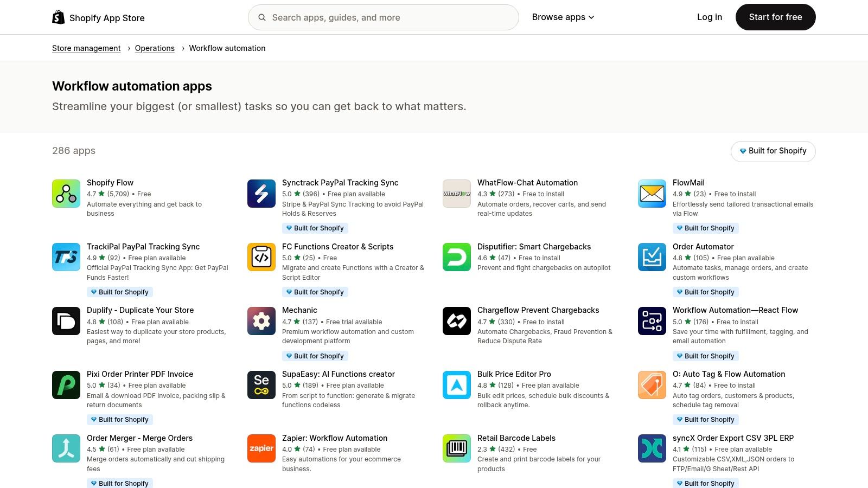Click the Chargeflow Prevent Chargebacks icon
The height and width of the screenshot is (488, 868).
pyautogui.click(x=456, y=321)
